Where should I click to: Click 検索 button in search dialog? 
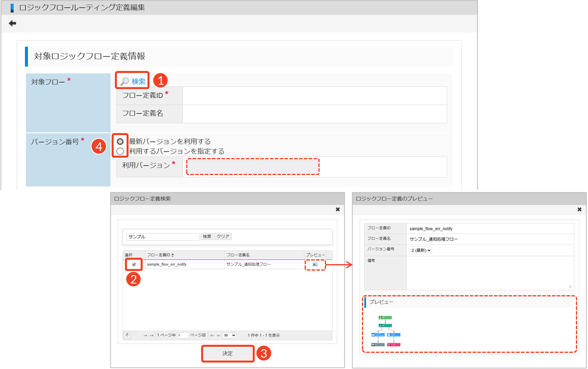pos(207,237)
